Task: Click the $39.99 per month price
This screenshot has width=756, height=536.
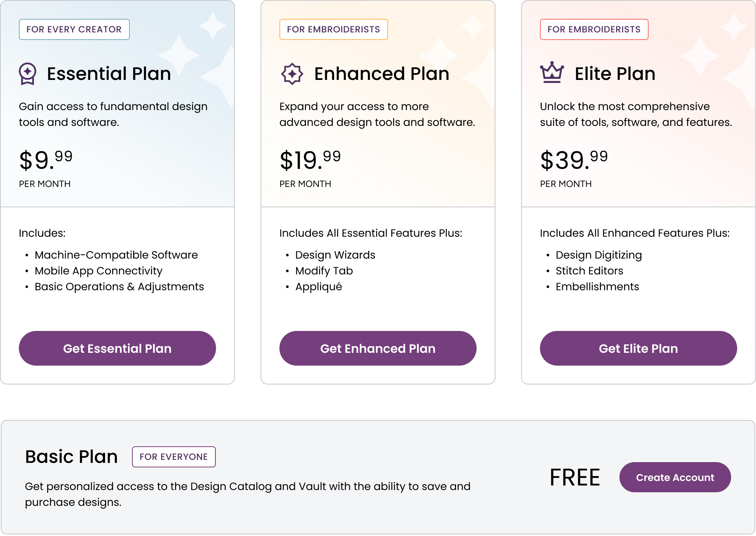Action: (x=574, y=160)
